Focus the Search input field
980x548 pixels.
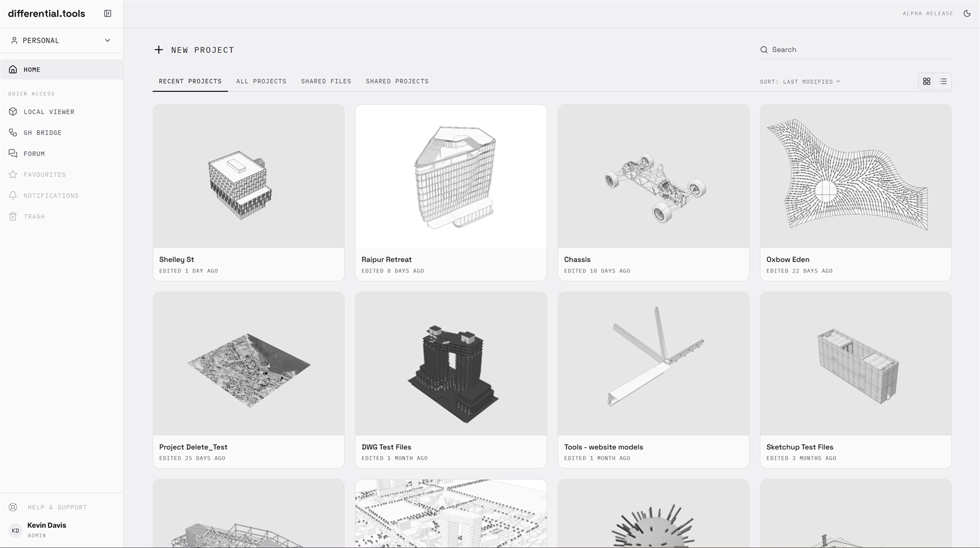click(x=856, y=50)
